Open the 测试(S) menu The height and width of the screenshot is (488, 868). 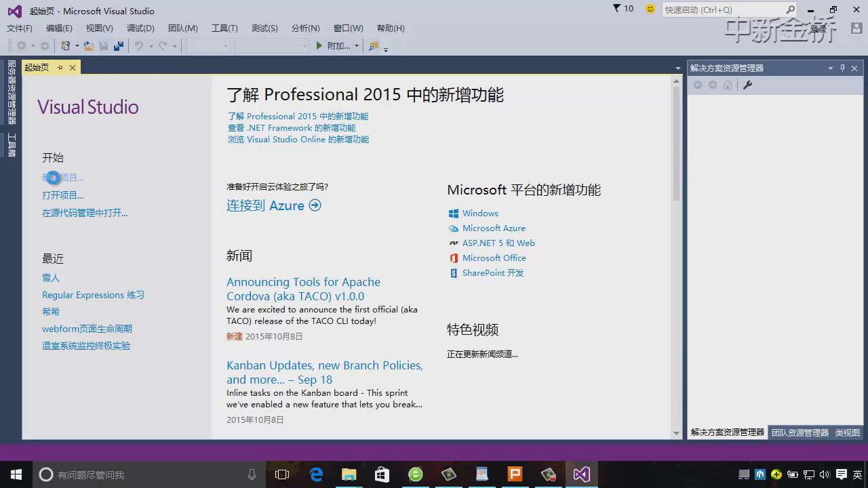(x=264, y=28)
